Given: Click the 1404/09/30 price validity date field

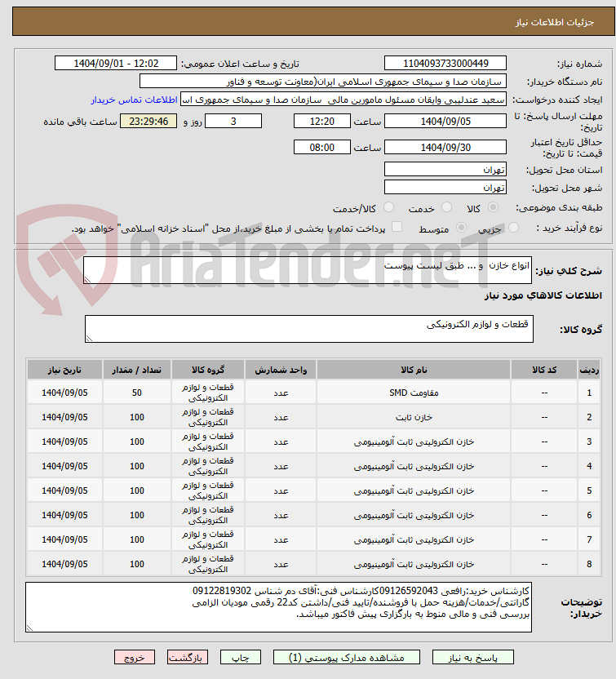Looking at the screenshot, I should 445,147.
